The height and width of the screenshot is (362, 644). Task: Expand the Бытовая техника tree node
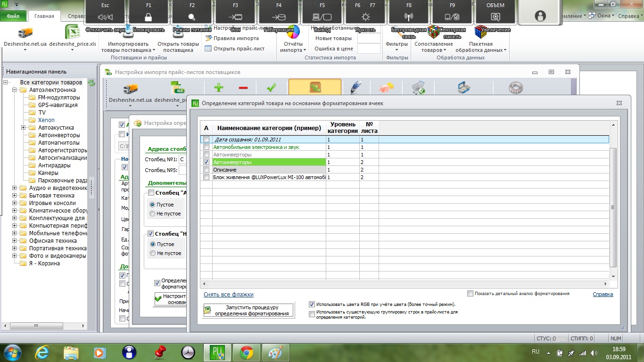coord(15,196)
